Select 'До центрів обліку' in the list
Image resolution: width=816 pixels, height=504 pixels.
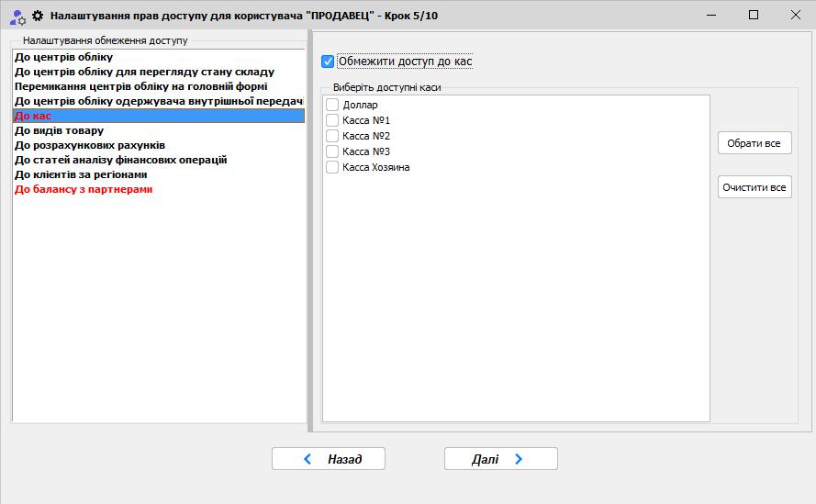point(64,57)
